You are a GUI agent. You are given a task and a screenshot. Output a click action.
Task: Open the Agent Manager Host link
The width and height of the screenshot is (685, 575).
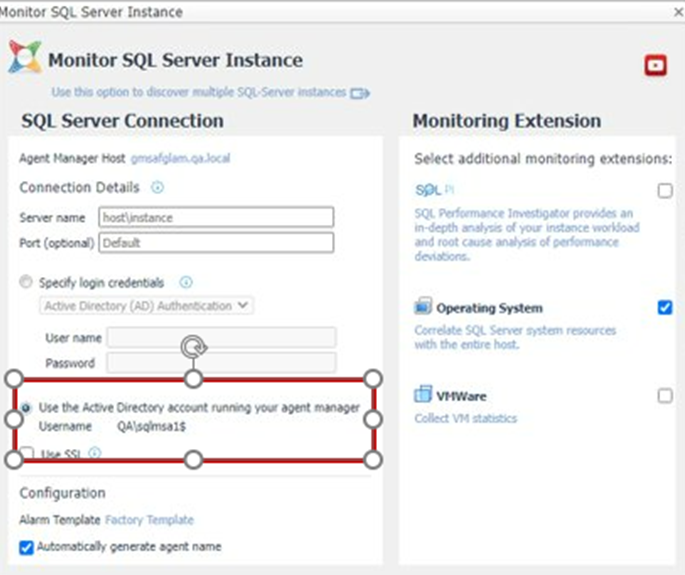click(180, 158)
